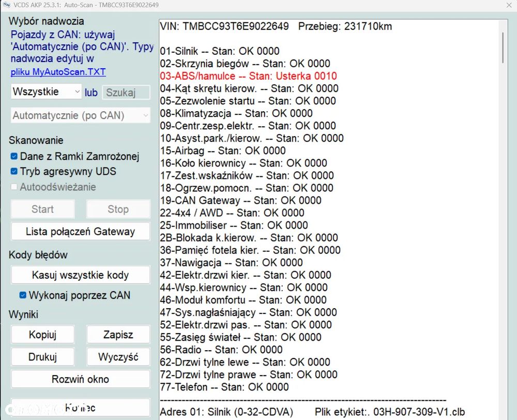Click the Zapisz results button
Screen dimensions: 517x420
[x=118, y=334]
